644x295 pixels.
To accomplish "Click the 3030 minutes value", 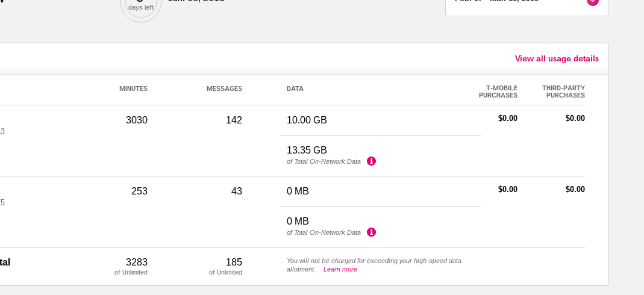I will [137, 120].
